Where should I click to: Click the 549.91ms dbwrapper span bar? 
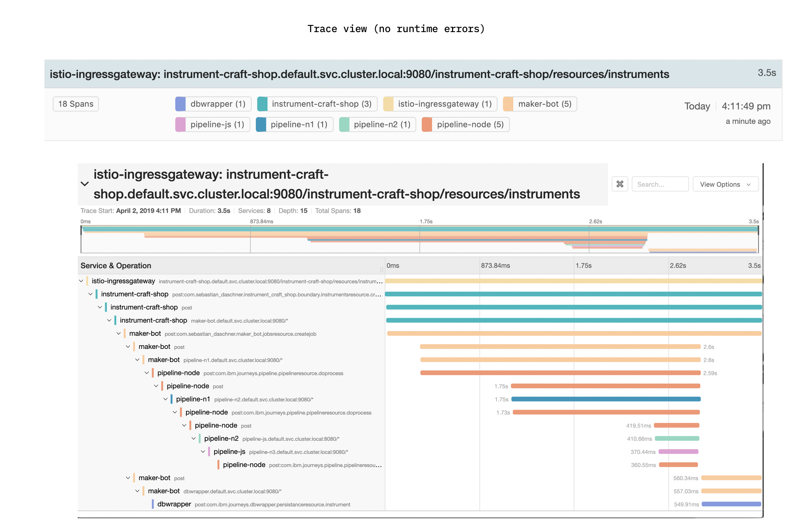[x=731, y=504]
